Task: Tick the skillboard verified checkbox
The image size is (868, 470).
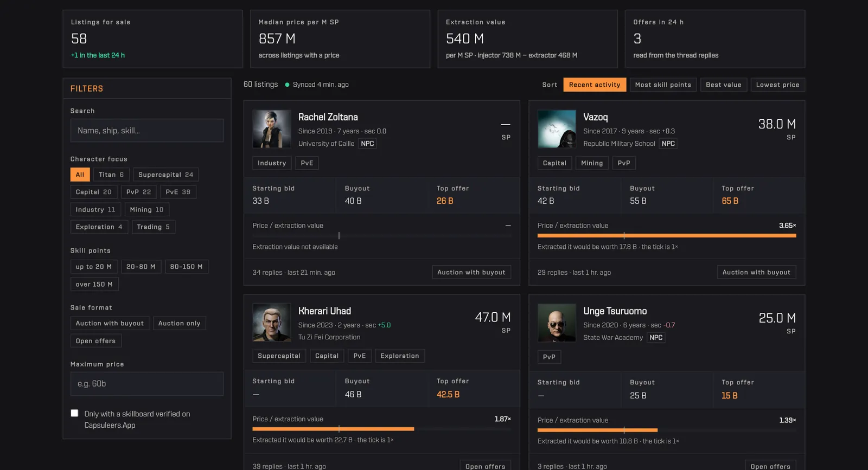Action: (x=74, y=413)
